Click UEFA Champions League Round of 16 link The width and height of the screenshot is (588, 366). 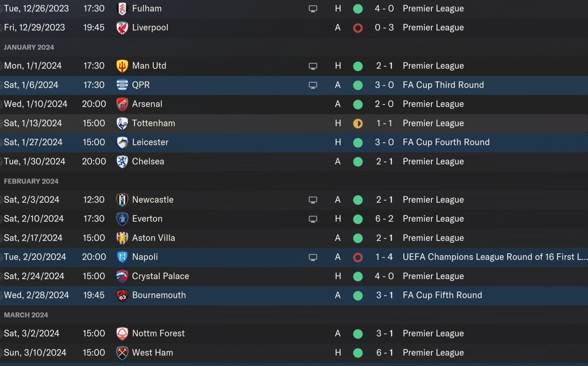tap(493, 257)
